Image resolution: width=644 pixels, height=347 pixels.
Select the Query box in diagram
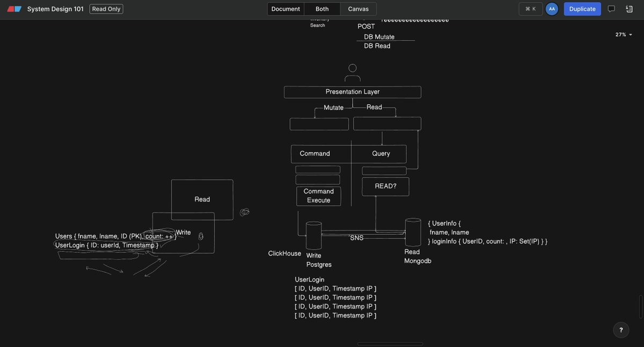tap(379, 154)
